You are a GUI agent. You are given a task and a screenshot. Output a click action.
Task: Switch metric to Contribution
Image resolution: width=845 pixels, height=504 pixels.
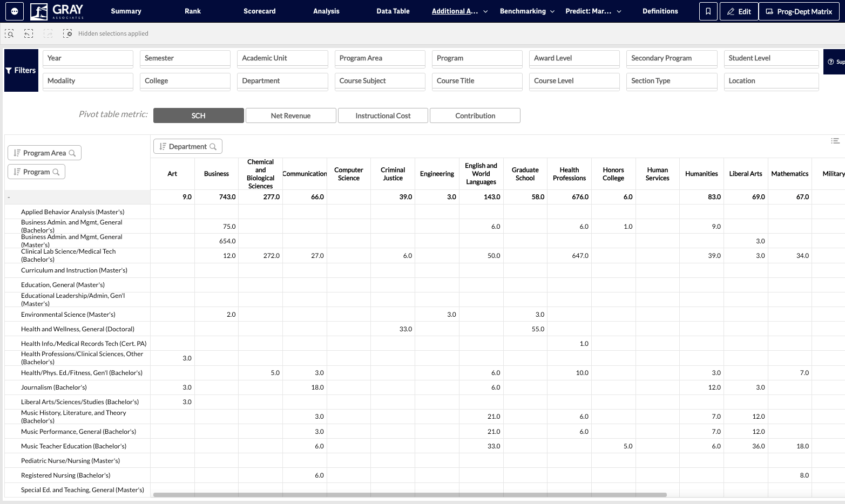coord(475,115)
